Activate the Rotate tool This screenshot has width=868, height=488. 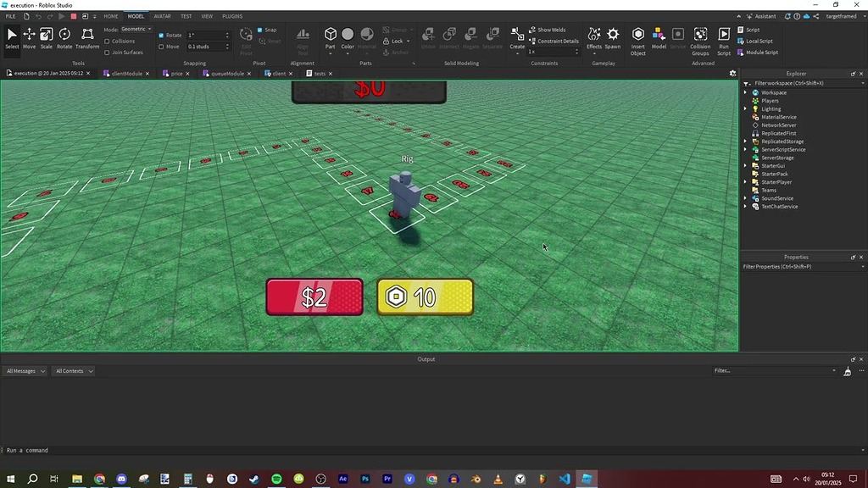click(64, 40)
